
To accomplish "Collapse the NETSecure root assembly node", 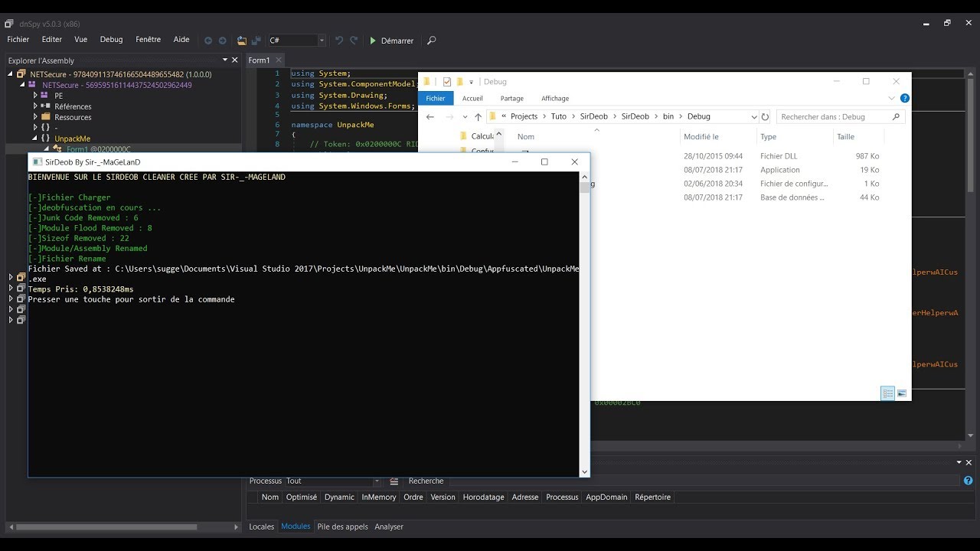I will (x=11, y=74).
